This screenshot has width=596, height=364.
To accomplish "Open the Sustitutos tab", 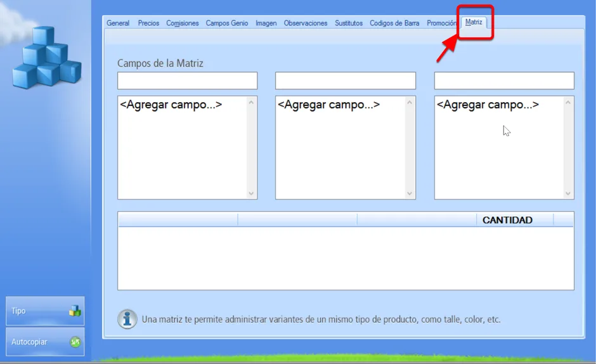I will 349,23.
